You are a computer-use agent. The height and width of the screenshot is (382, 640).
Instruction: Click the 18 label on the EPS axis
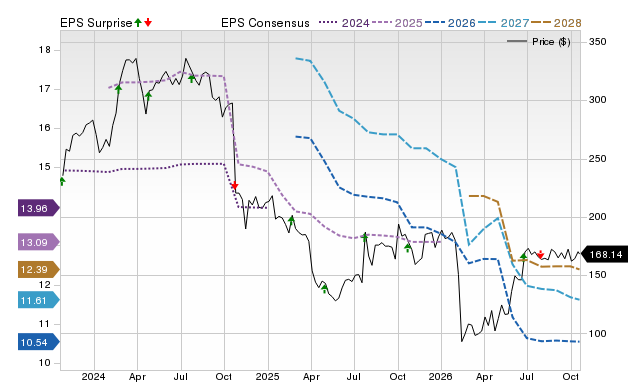[44, 50]
